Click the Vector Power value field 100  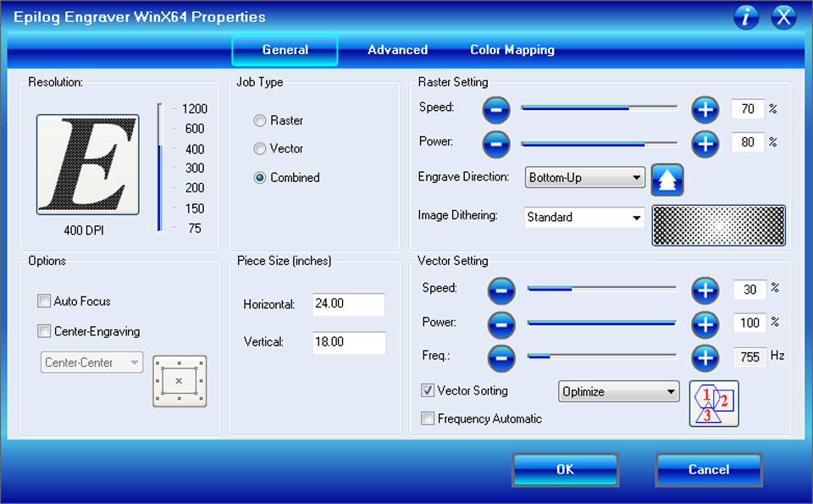pyautogui.click(x=749, y=323)
